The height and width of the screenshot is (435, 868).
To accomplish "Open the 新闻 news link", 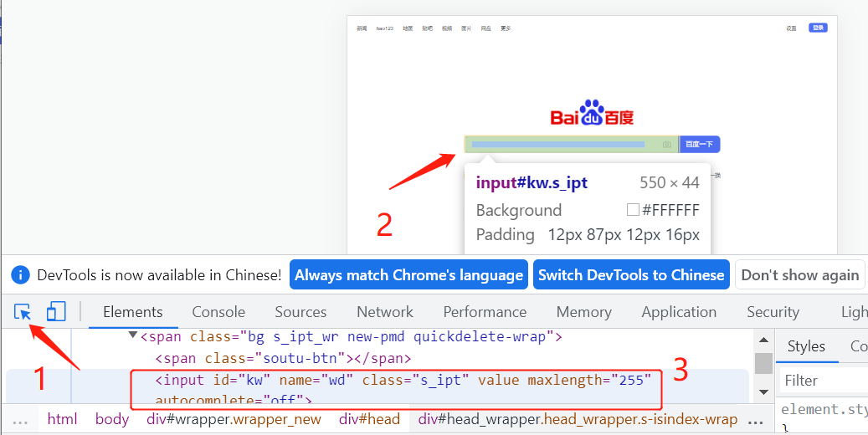I will coord(362,28).
